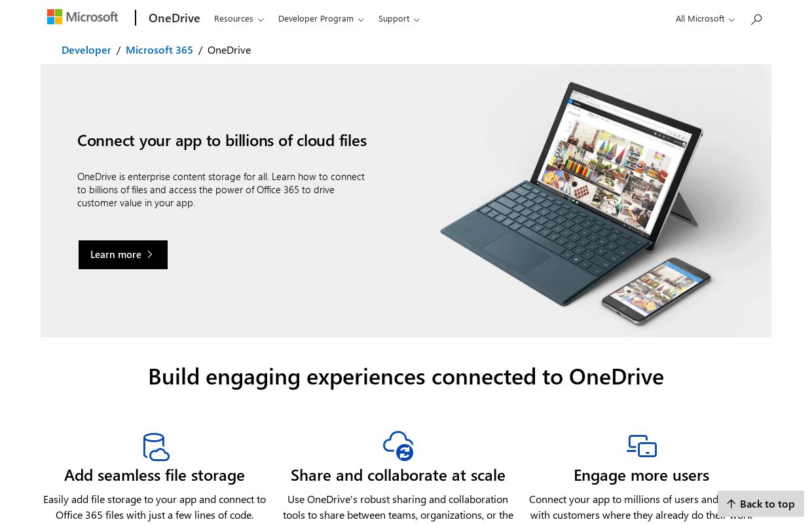Open the Developer breadcrumb link
The width and height of the screenshot is (812, 524).
[x=86, y=50]
